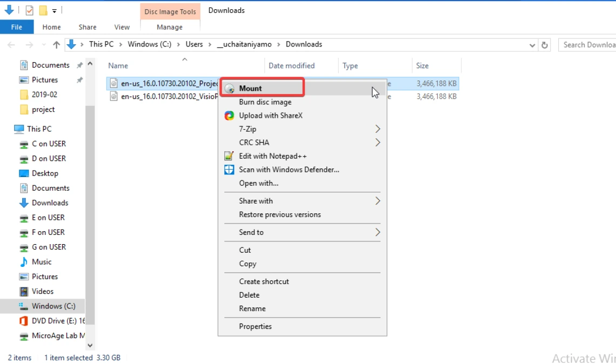Switch to the Manage ribbon tab
This screenshot has width=616, height=364.
pyautogui.click(x=170, y=27)
